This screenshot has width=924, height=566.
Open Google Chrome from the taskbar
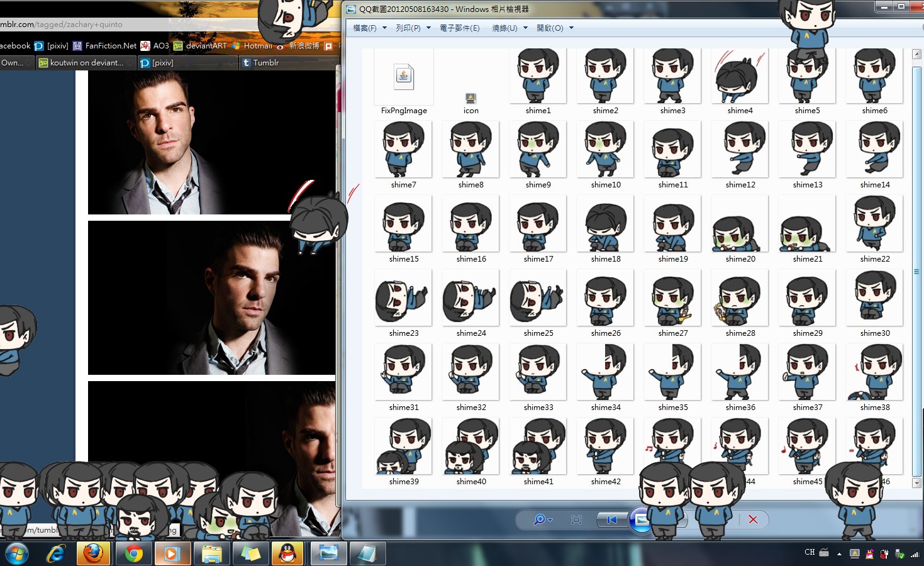(x=133, y=553)
